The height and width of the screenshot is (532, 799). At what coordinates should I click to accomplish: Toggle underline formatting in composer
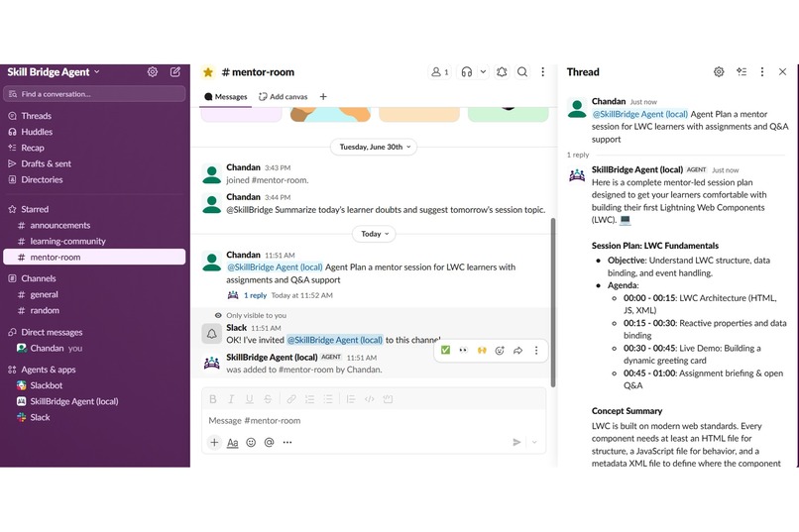click(x=249, y=399)
